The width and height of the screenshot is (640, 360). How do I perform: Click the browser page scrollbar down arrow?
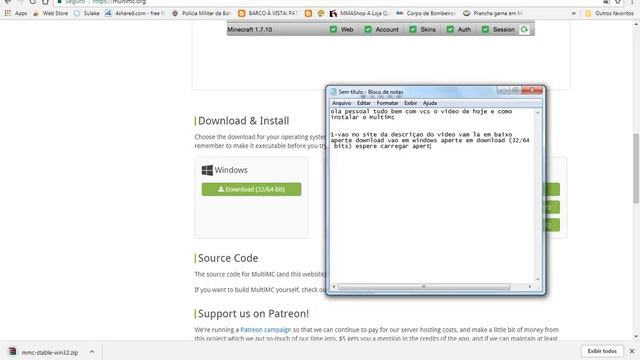(636, 337)
